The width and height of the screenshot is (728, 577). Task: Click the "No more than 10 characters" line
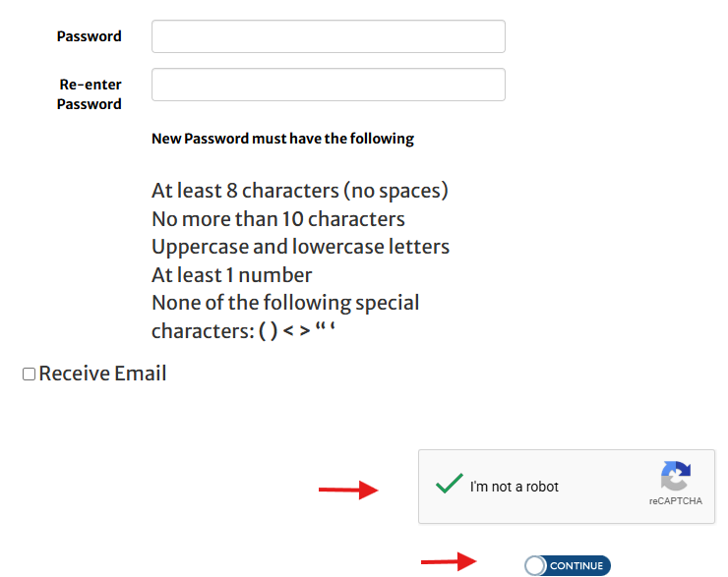(x=277, y=218)
